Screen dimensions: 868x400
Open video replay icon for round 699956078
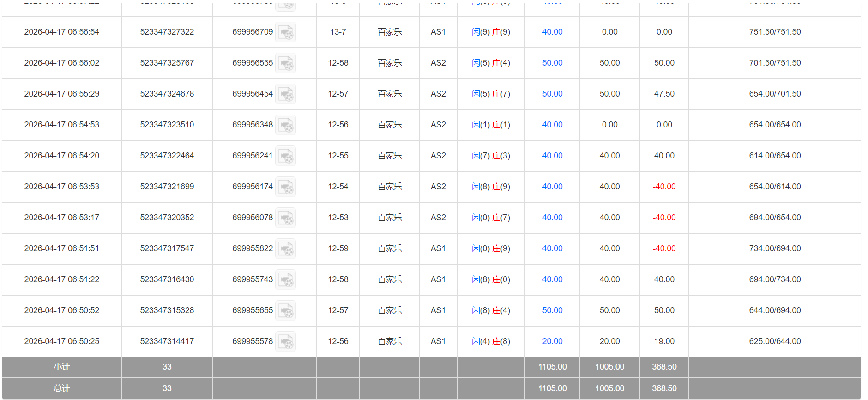[285, 218]
